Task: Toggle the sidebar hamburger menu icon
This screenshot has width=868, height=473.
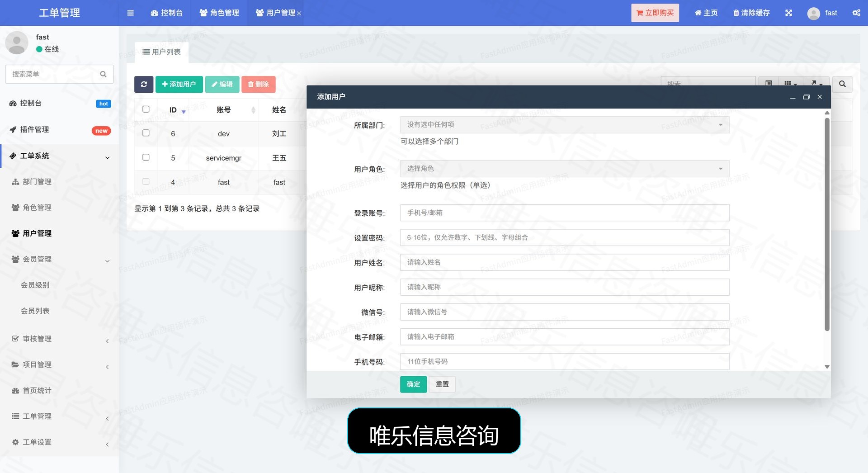Action: coord(131,13)
